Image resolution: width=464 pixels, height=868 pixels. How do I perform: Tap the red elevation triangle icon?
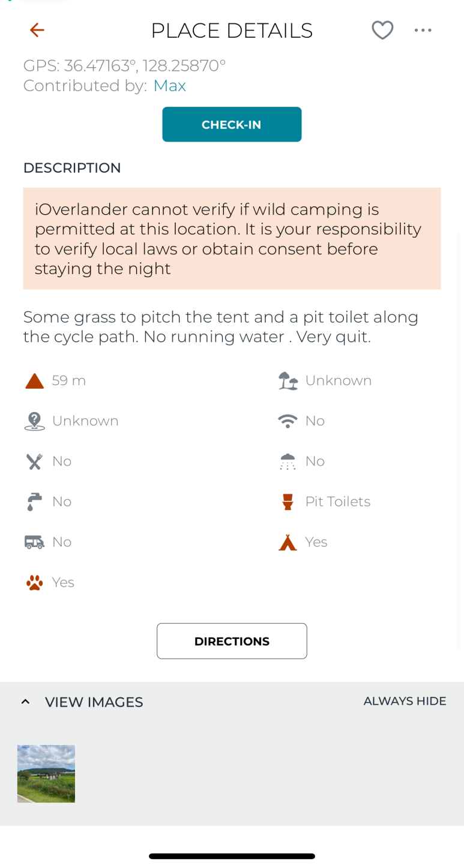[x=35, y=381]
